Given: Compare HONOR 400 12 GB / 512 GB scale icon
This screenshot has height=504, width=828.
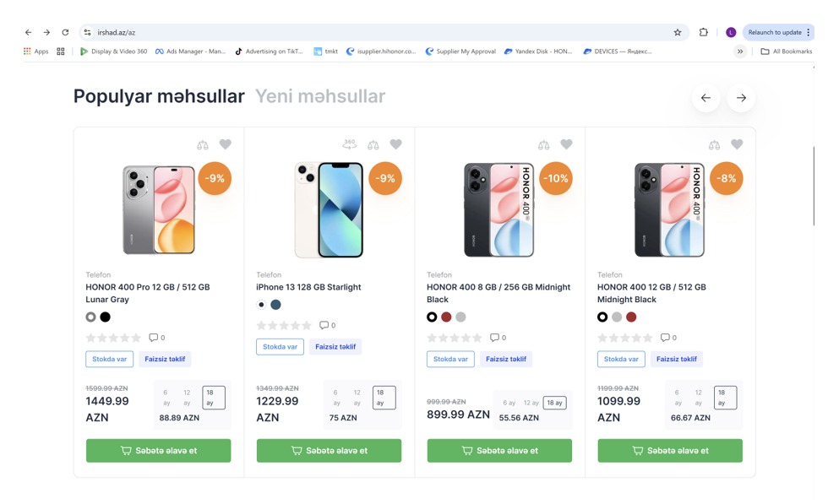Looking at the screenshot, I should 714,145.
